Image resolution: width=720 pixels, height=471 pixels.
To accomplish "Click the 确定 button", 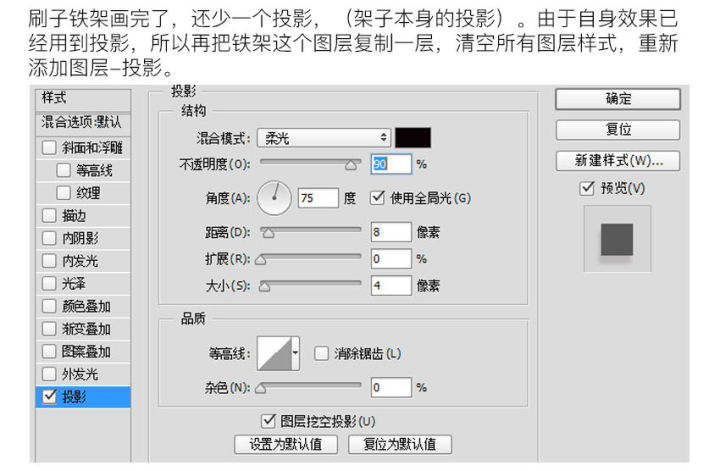I will pos(617,99).
